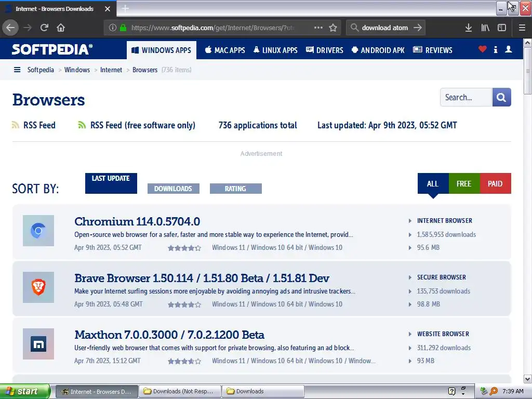This screenshot has height=399, width=532.
Task: Click the green padlock security icon
Action: pyautogui.click(x=123, y=28)
